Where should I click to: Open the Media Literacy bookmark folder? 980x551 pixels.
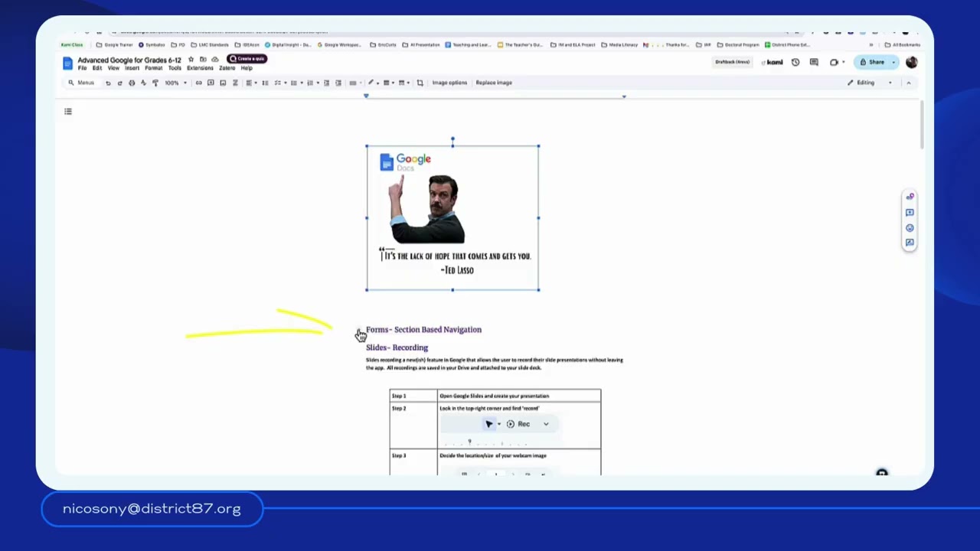(x=620, y=45)
